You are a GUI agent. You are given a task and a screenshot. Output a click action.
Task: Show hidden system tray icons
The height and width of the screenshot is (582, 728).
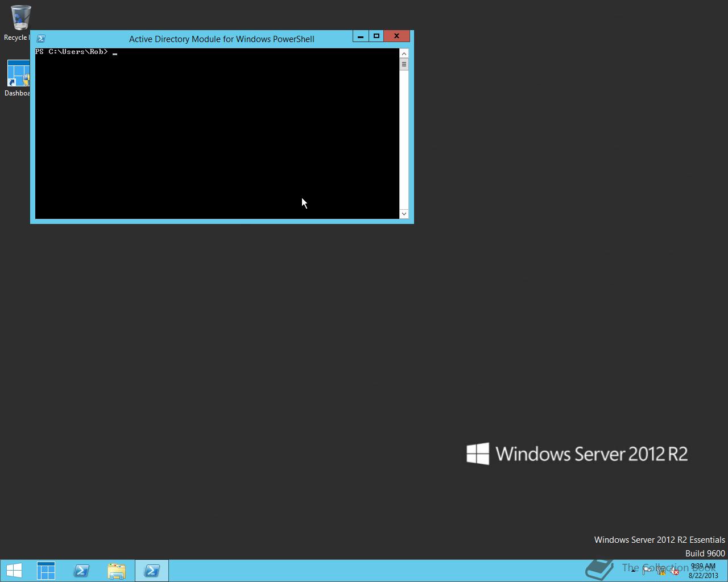(633, 571)
